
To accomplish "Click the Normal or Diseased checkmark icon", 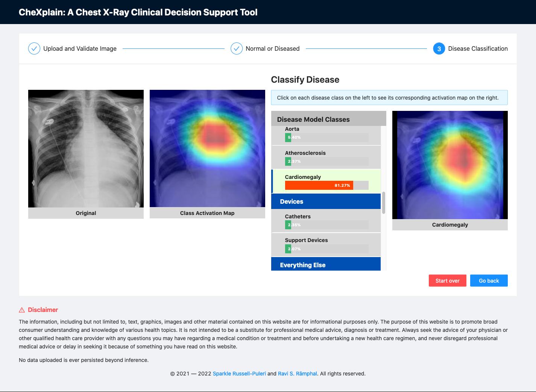I will [237, 48].
